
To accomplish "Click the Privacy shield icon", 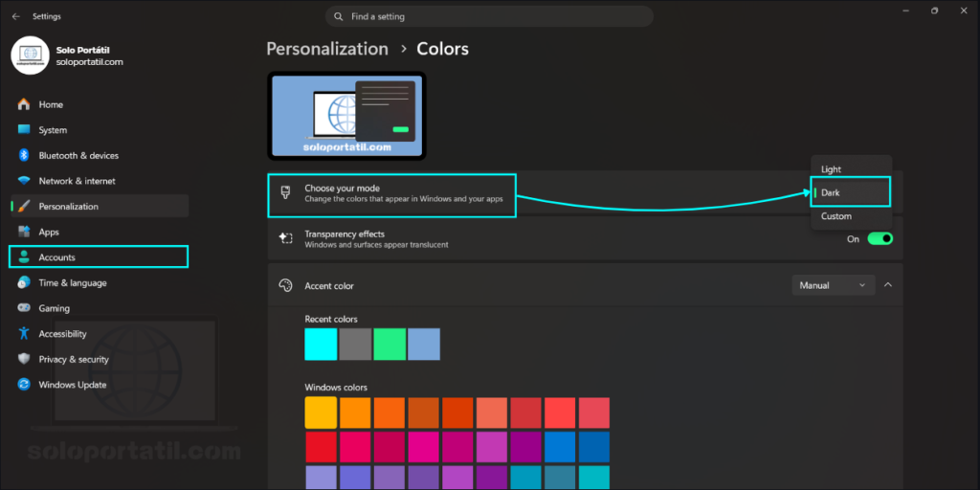I will click(x=24, y=359).
